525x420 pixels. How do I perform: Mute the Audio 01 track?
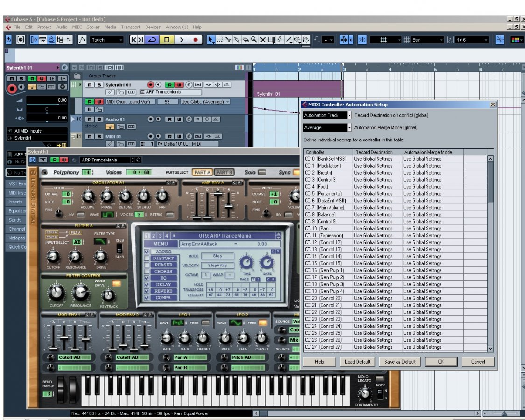point(90,119)
